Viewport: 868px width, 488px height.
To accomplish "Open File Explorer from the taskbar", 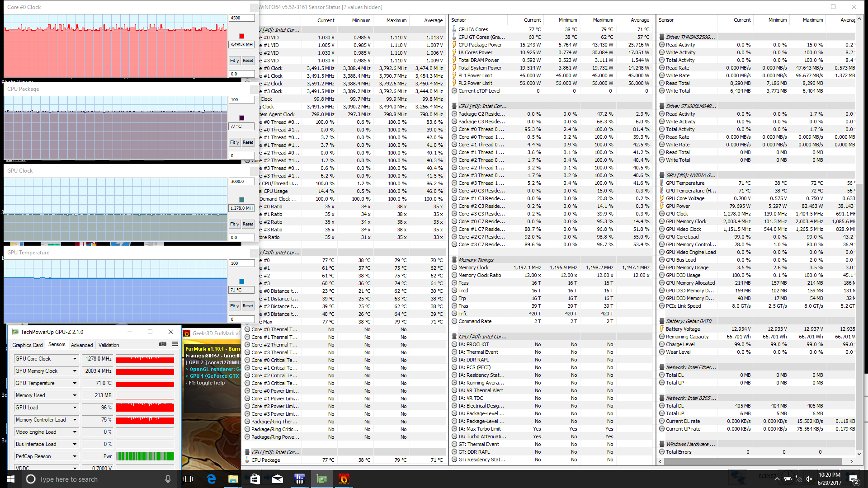I will click(x=233, y=479).
